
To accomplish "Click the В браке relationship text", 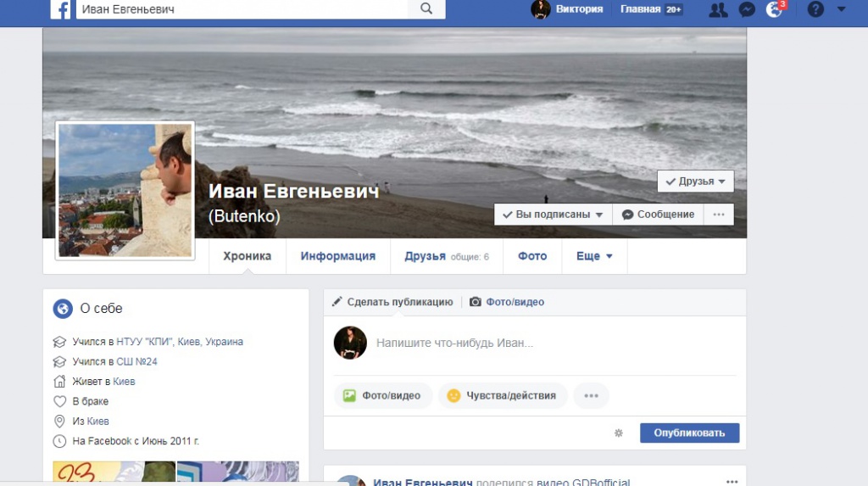I will 90,402.
